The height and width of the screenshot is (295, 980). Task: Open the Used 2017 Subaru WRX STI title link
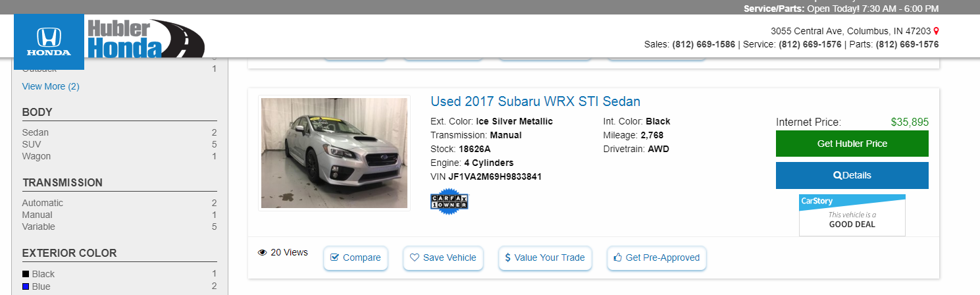[535, 101]
